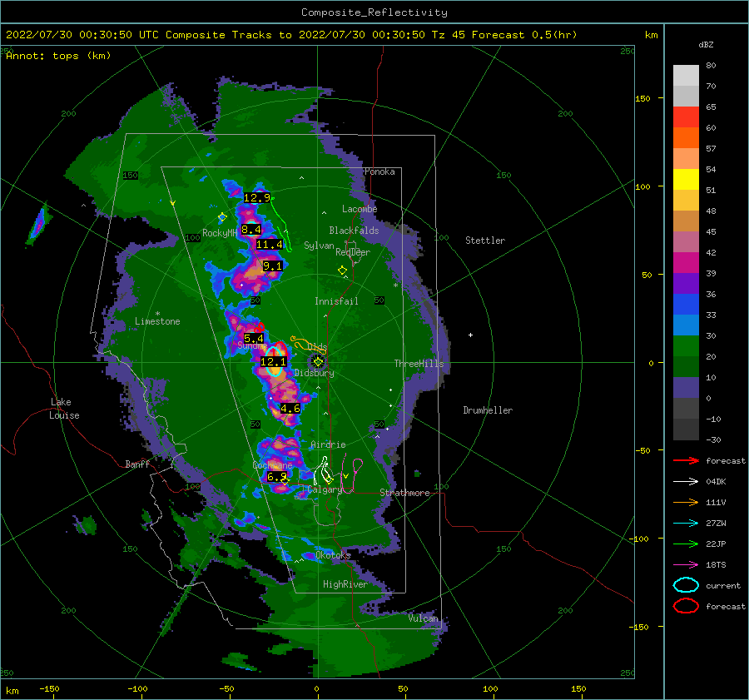The height and width of the screenshot is (700, 749).
Task: Click the Lake Louise label
Action: [64, 409]
